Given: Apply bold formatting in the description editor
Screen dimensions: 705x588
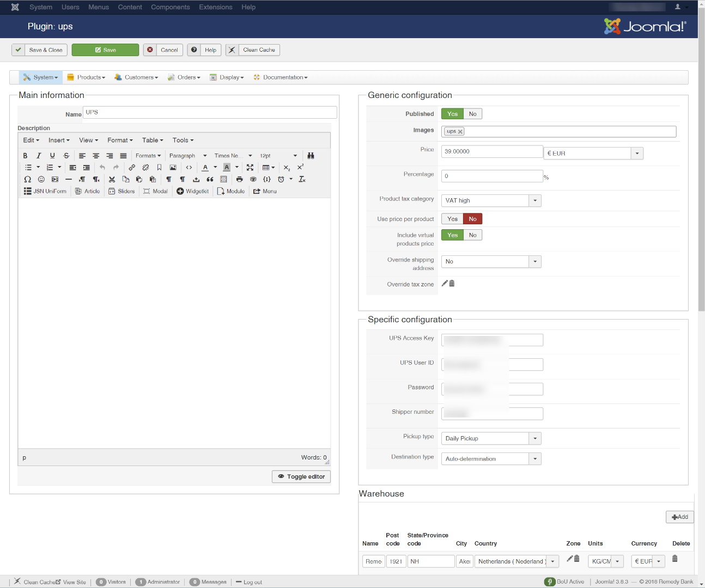Looking at the screenshot, I should [x=25, y=156].
